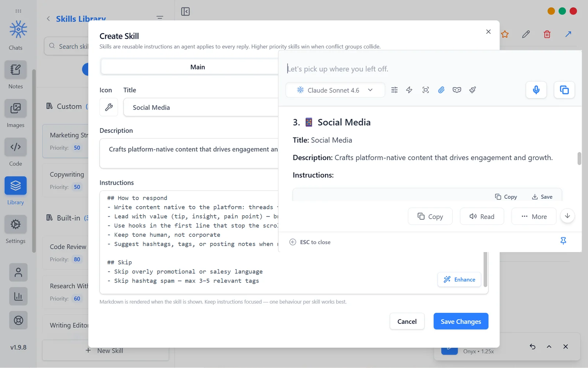Click the replay icon in Onyx player
Viewport: 588px width, 368px height.
point(533,347)
